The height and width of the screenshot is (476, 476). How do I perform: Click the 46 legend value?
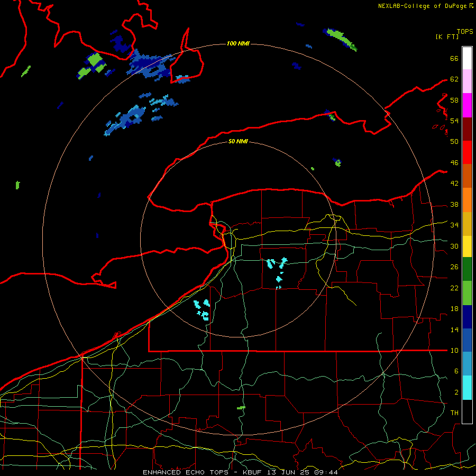[x=454, y=163]
